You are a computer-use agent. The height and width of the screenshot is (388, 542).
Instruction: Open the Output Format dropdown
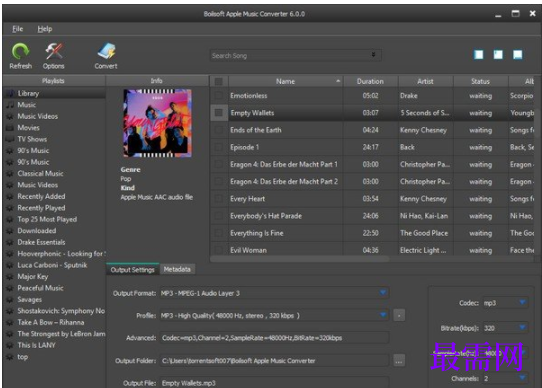[x=383, y=293]
